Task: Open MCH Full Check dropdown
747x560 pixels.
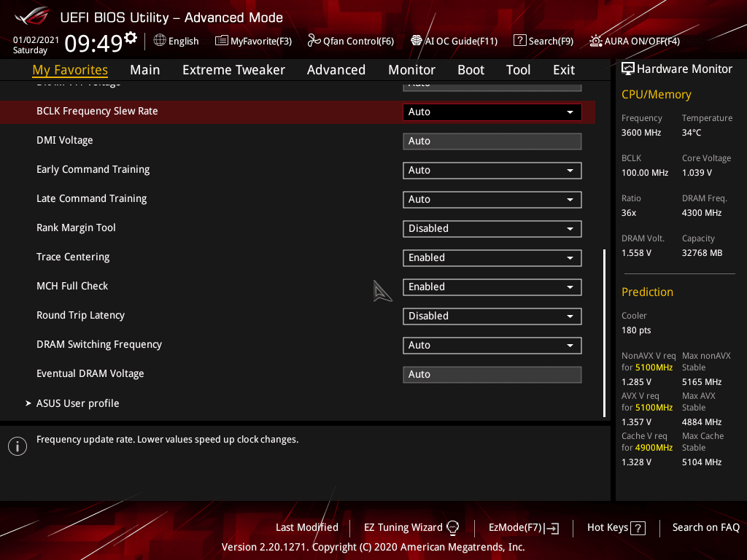Action: (x=492, y=287)
